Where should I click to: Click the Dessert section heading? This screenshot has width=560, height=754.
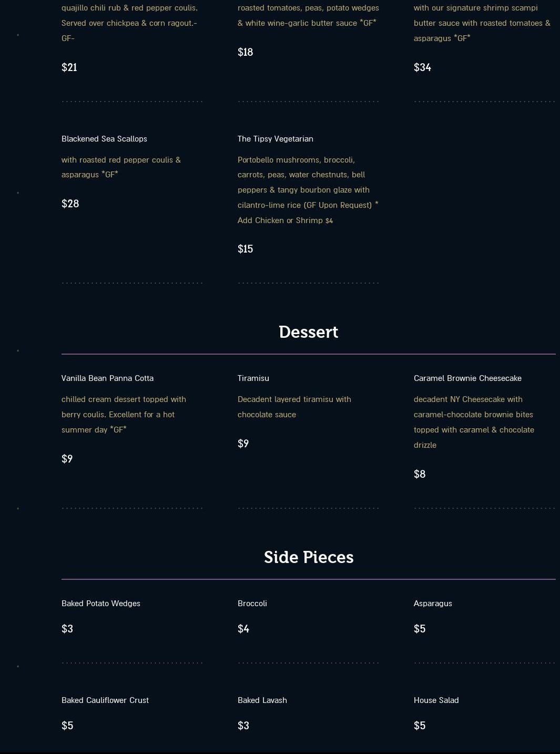(x=308, y=332)
